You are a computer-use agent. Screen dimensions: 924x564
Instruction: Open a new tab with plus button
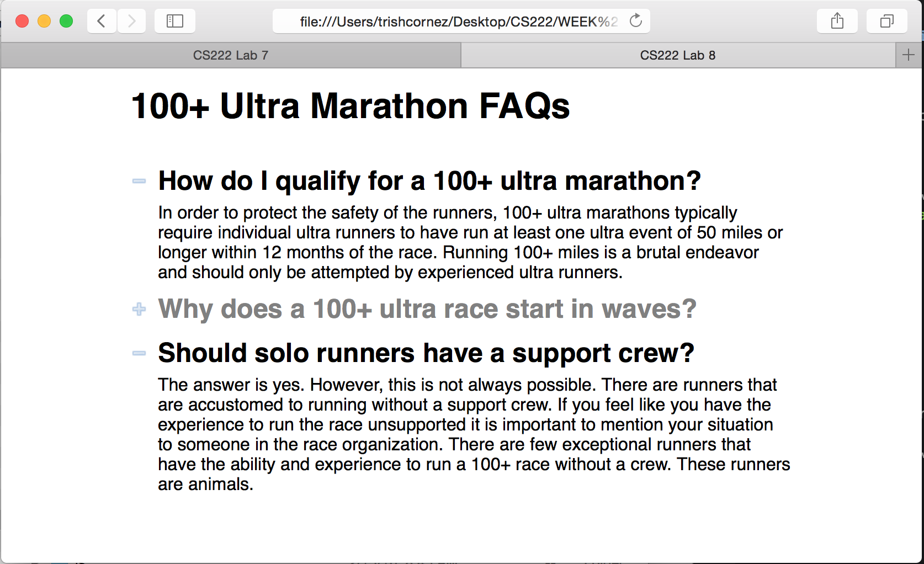click(x=908, y=55)
